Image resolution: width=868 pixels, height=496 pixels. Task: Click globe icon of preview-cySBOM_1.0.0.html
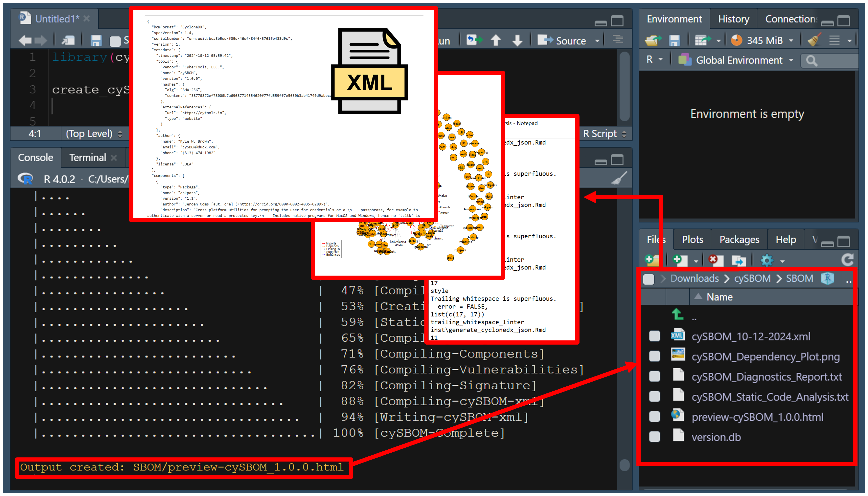coord(677,415)
